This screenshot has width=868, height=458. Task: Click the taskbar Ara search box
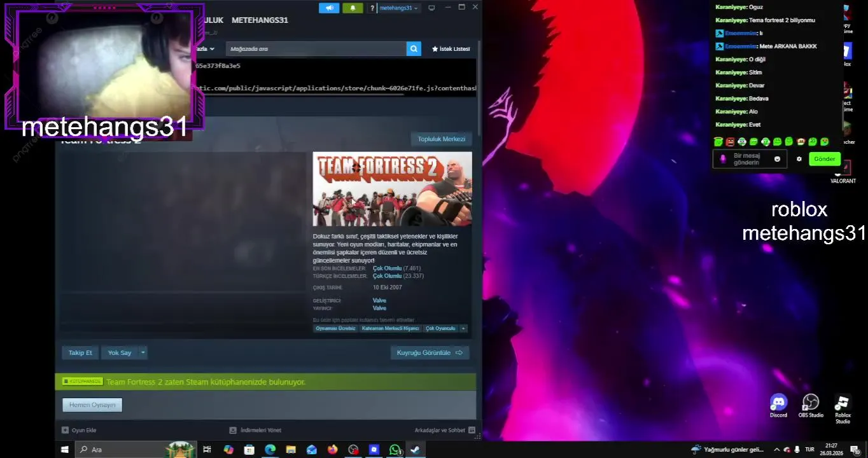pos(136,450)
